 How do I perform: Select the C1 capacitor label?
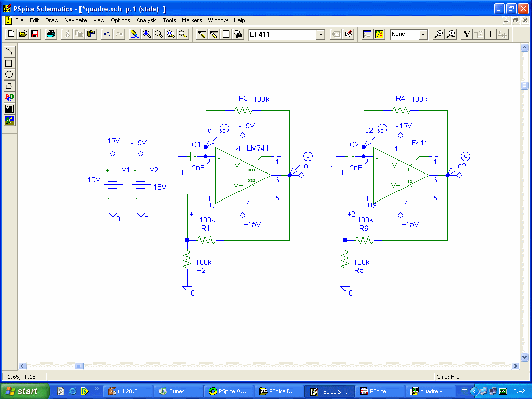coord(196,144)
